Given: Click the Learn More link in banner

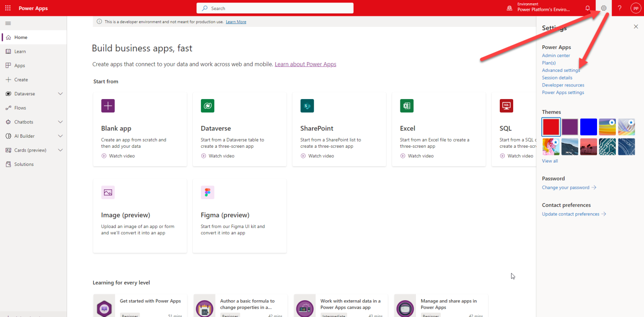Looking at the screenshot, I should pos(236,22).
